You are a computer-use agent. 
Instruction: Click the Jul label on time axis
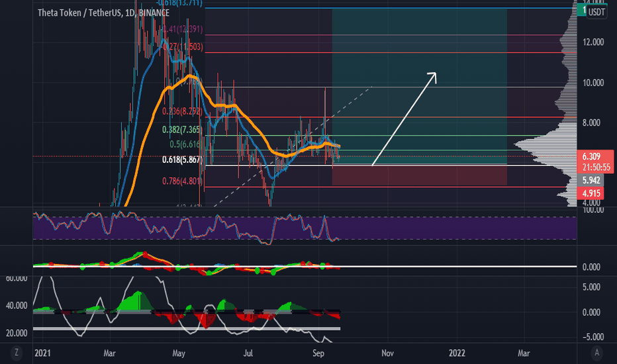tap(248, 353)
